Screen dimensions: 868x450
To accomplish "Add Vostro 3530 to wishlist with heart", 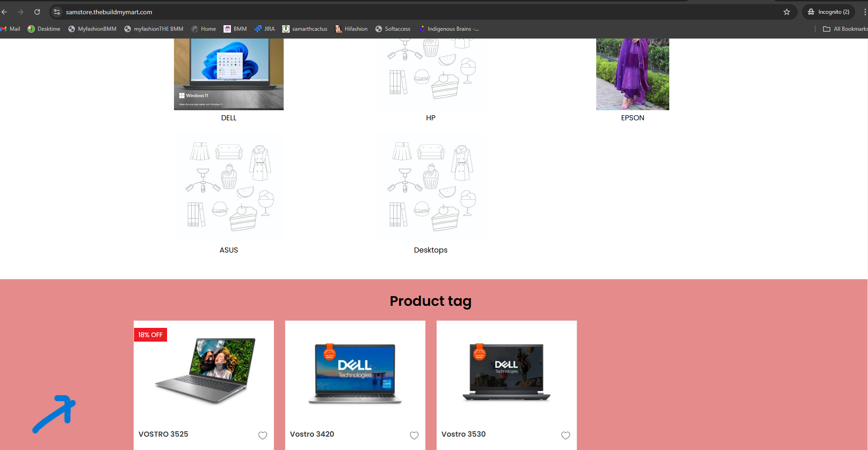I will click(566, 435).
